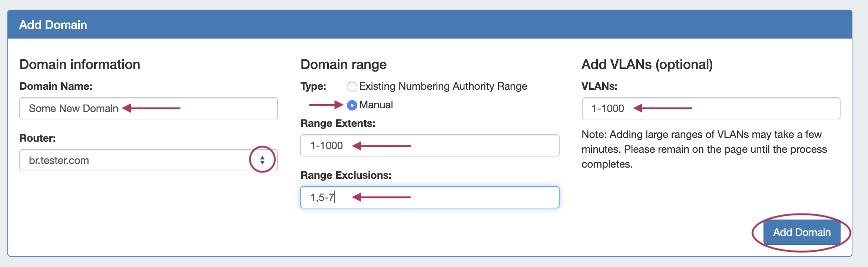Select the Manual radio button
The height and width of the screenshot is (267, 868).
click(352, 105)
